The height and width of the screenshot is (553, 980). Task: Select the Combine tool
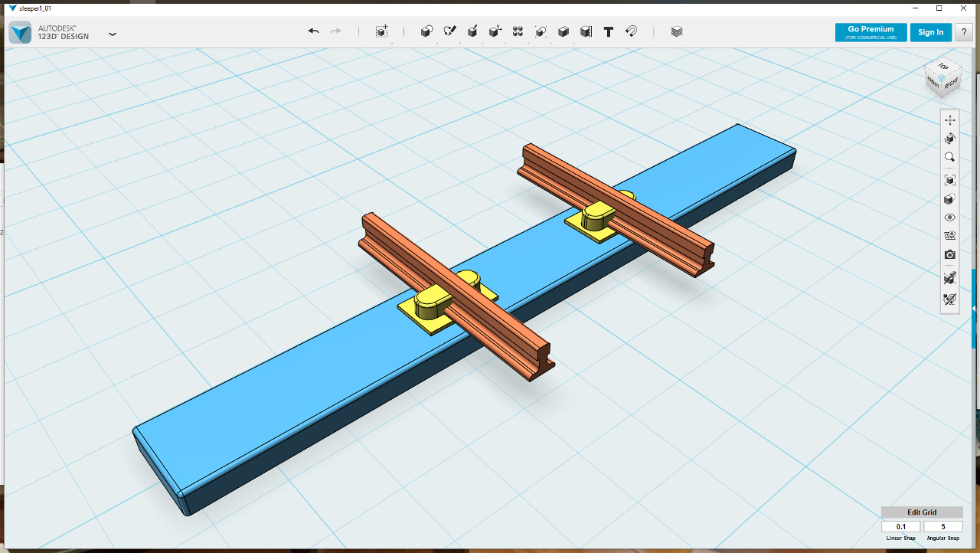pos(563,31)
